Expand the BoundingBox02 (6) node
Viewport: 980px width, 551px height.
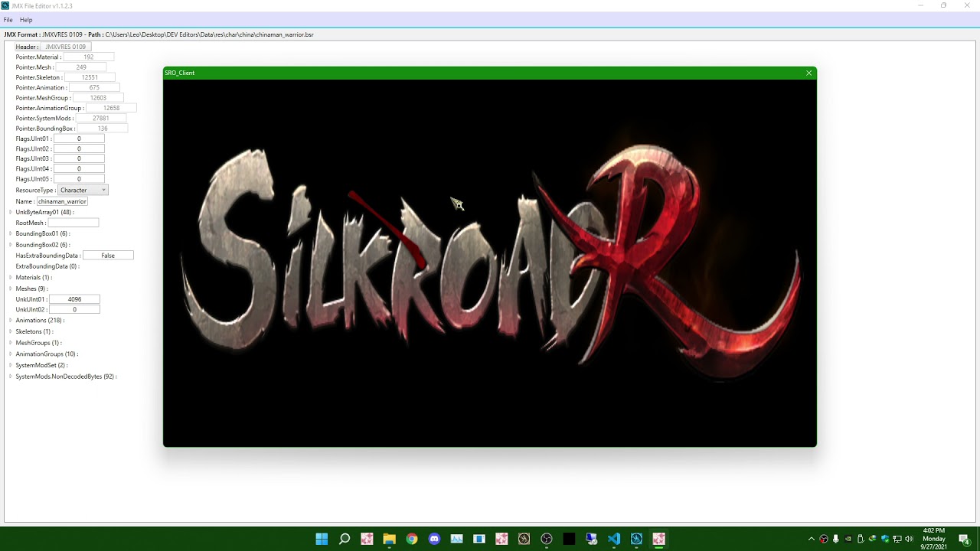[x=11, y=245]
